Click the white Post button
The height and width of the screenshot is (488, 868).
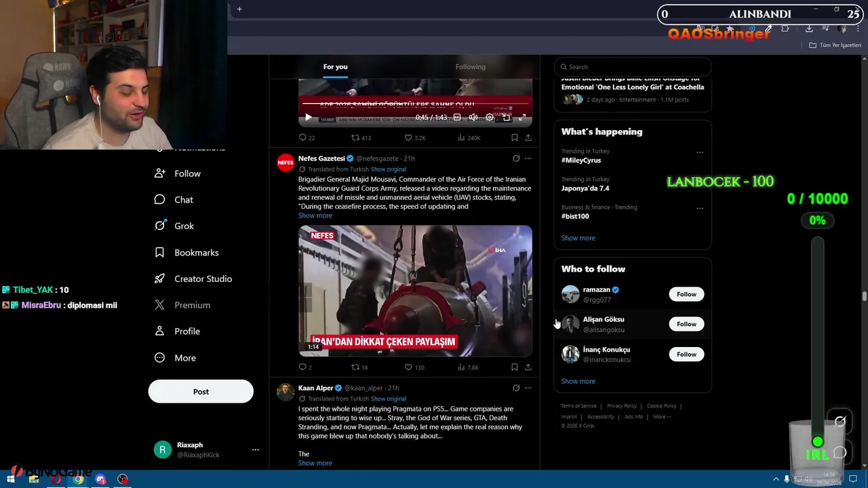pos(201,392)
